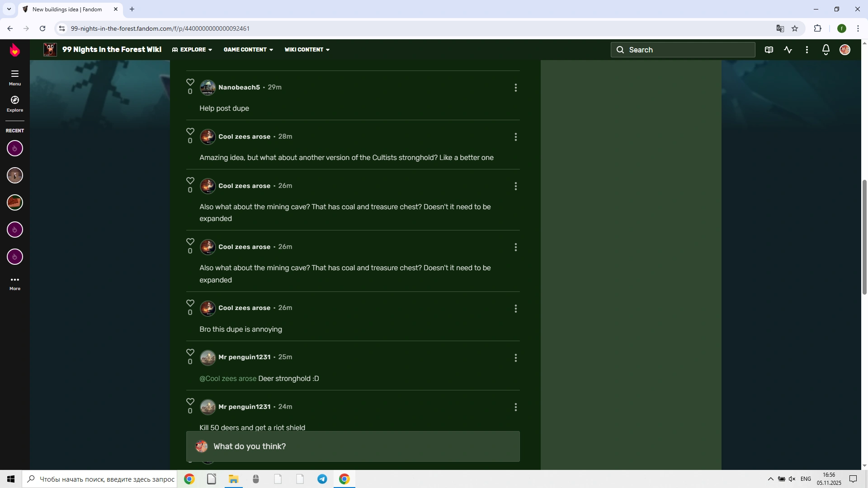868x488 pixels.
Task: Open the Discuss book icon in header
Action: [x=769, y=50]
